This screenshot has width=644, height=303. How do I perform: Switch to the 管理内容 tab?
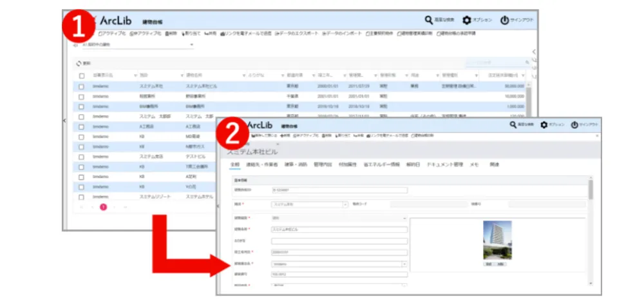323,164
